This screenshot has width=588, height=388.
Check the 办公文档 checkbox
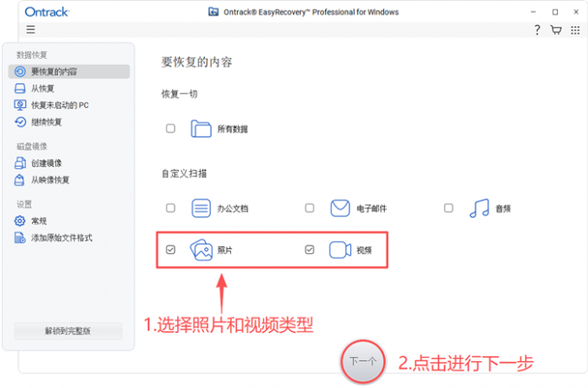(170, 208)
